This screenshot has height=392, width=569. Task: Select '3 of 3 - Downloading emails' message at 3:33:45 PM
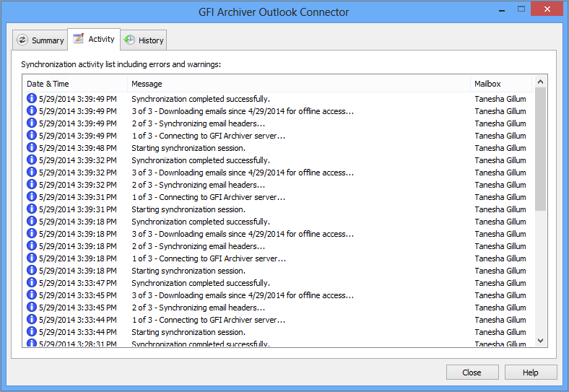[243, 295]
